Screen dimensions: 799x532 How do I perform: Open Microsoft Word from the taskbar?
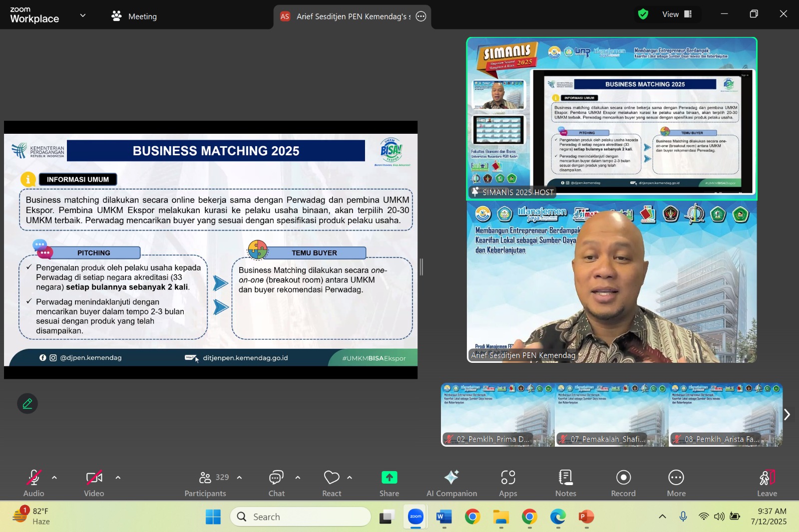444,517
